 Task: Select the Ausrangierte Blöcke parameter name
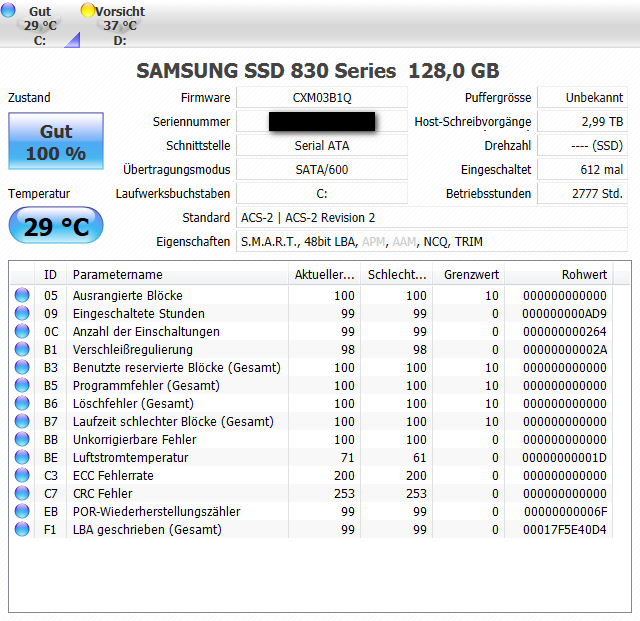pos(128,296)
